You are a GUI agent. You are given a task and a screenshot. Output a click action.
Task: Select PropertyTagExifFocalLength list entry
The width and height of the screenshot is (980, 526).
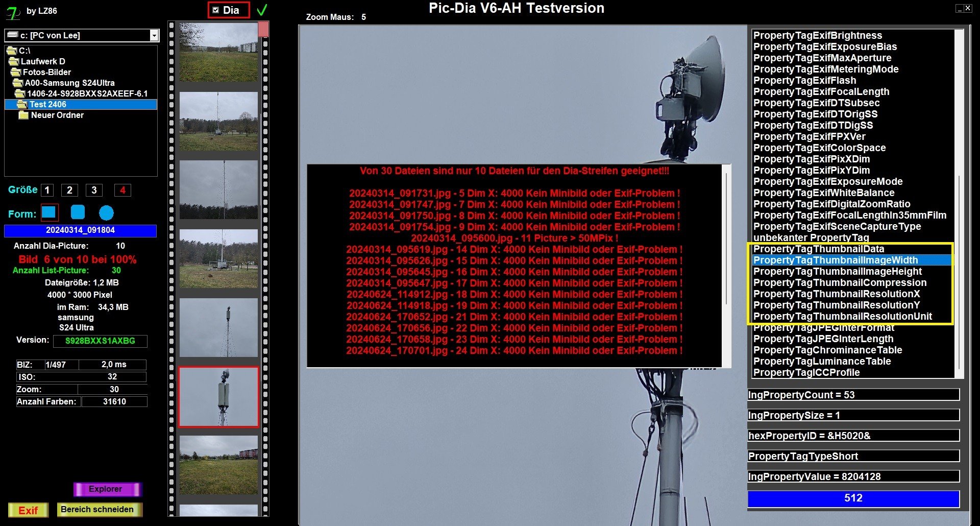click(821, 92)
